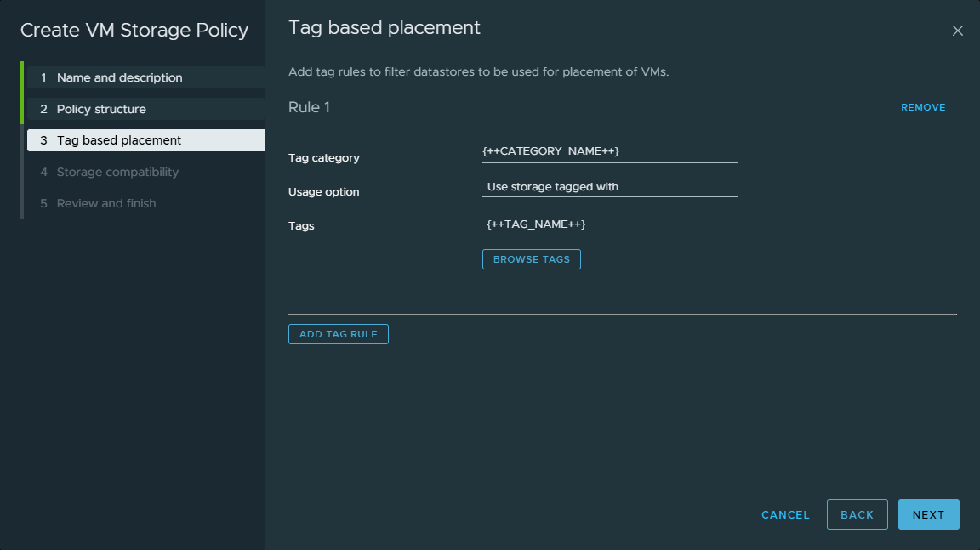Go to step 1 Name and description
Viewport: 980px width, 550px height.
119,77
